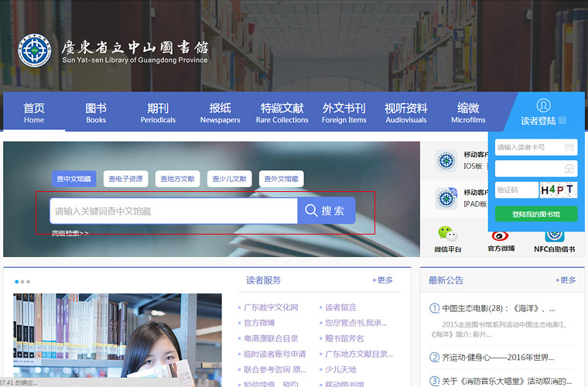Click the H4PT captcha image

(558, 190)
